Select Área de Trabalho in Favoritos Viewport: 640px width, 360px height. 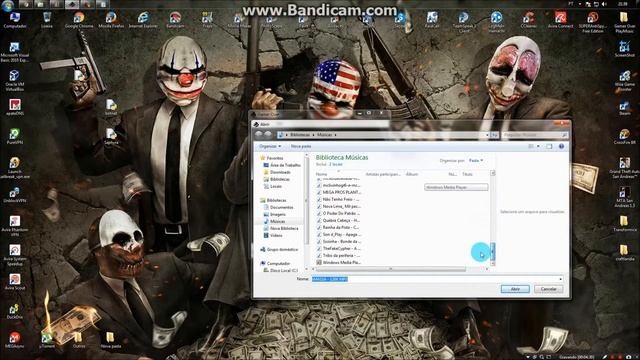coord(282,165)
